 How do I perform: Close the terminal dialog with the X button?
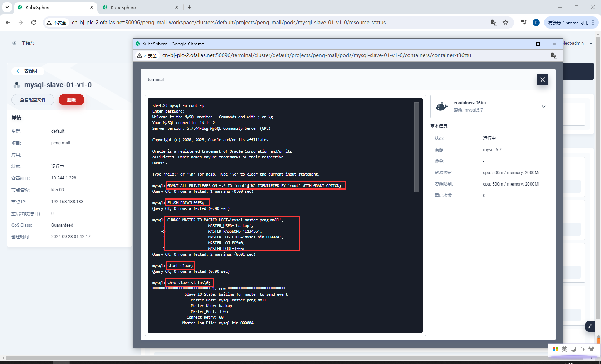[542, 80]
